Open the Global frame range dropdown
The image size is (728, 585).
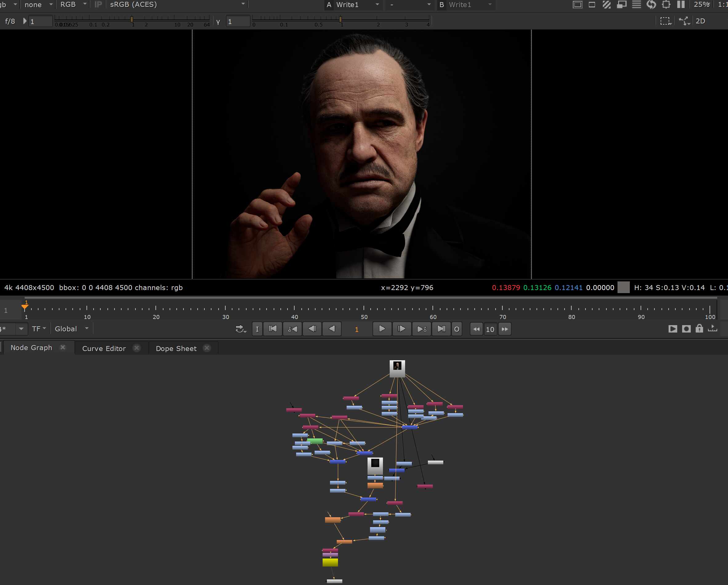(72, 329)
